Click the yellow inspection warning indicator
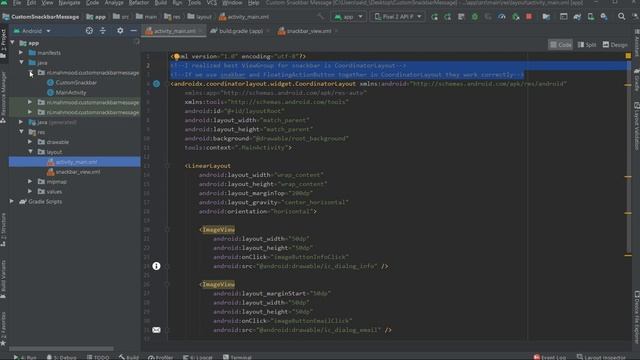This screenshot has height=360, width=640. click(628, 56)
